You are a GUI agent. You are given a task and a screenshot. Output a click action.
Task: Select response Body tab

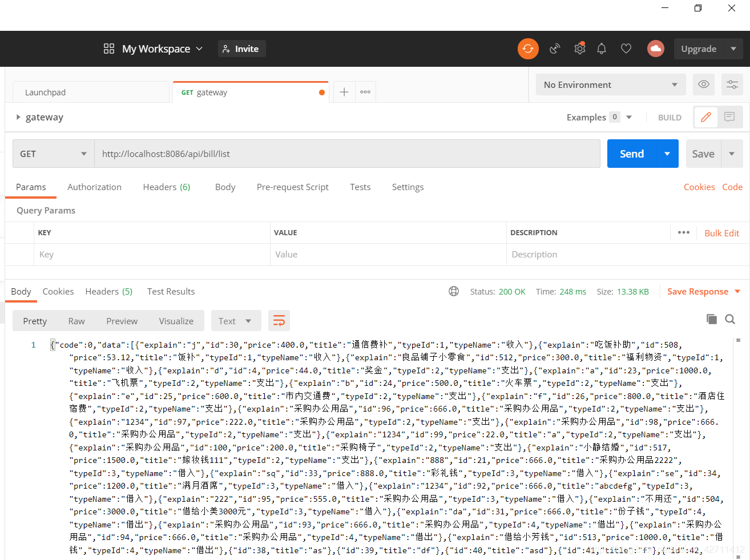tap(21, 291)
